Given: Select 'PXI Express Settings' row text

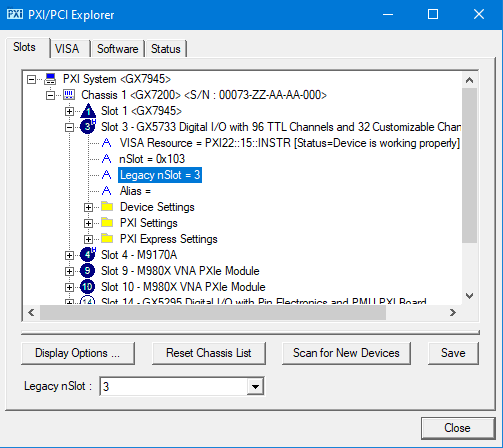Looking at the screenshot, I should click(x=169, y=239).
